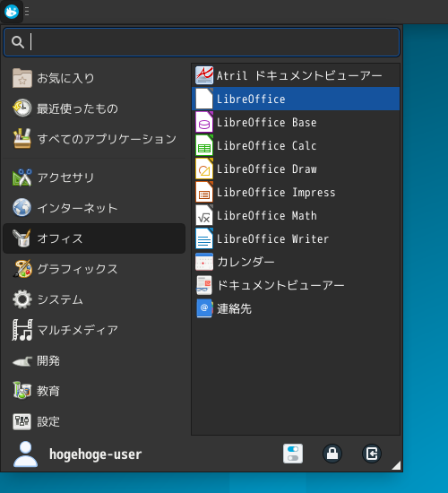Open LibreOffice Draw
The image size is (448, 493).
click(296, 169)
